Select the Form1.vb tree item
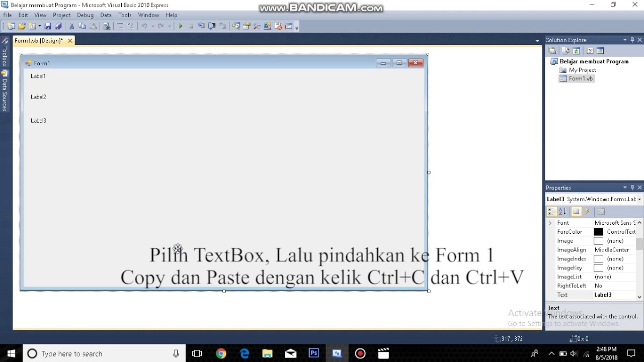The height and width of the screenshot is (362, 644). 576,78
